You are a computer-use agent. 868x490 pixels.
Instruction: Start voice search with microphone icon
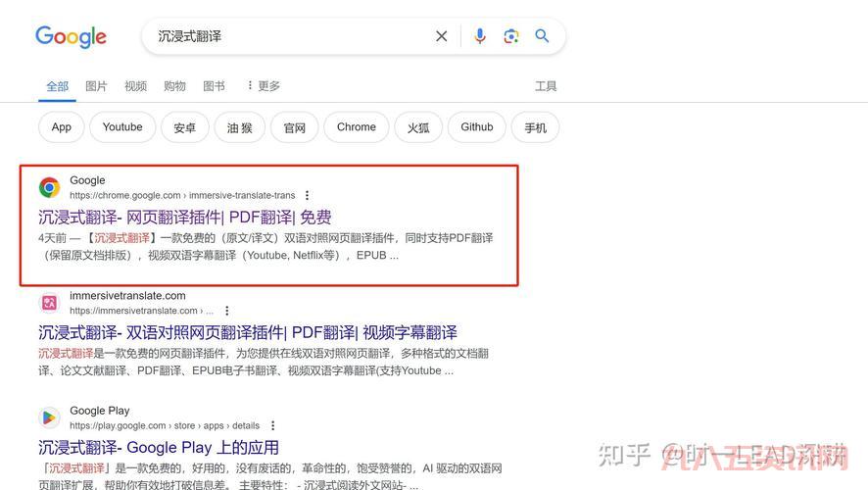(x=479, y=36)
